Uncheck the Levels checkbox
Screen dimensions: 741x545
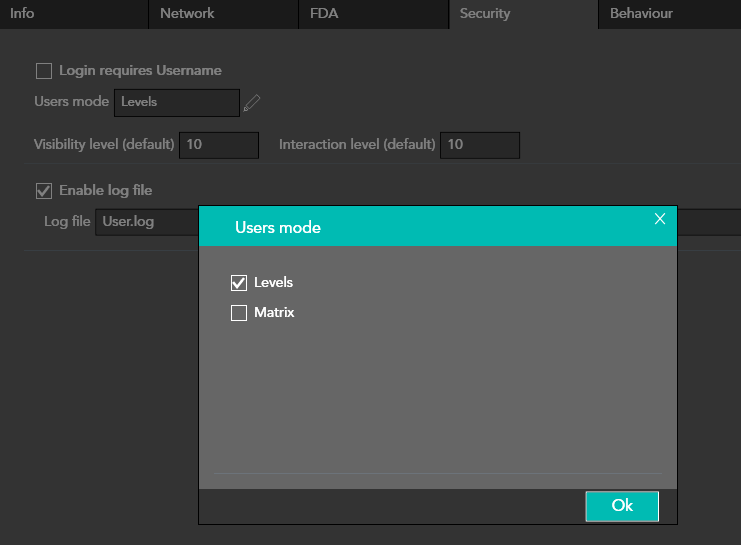[x=239, y=283]
